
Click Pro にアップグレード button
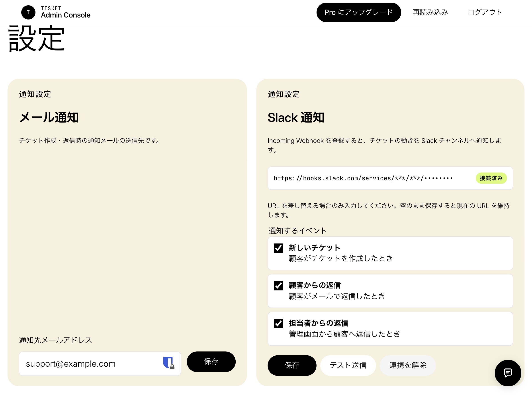click(358, 12)
